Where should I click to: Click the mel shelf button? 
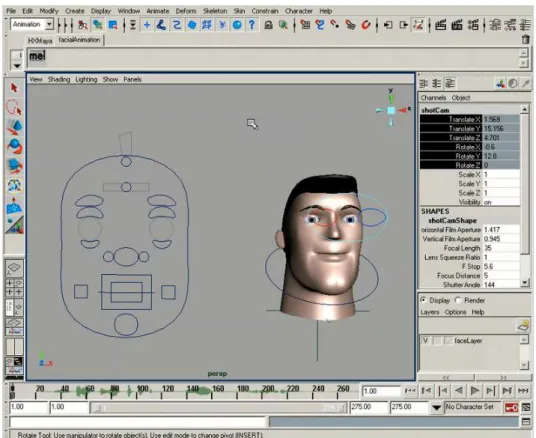pos(37,56)
